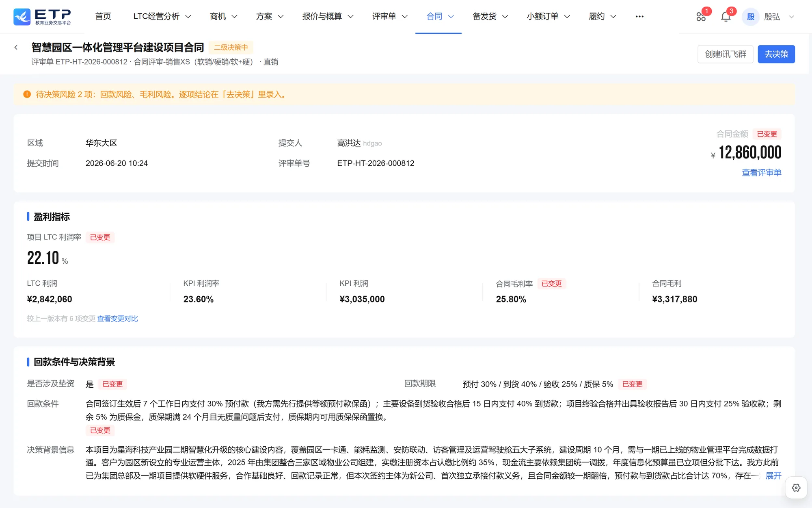Click 已变更 tag next to 合同毛利率
The image size is (812, 508).
[551, 284]
